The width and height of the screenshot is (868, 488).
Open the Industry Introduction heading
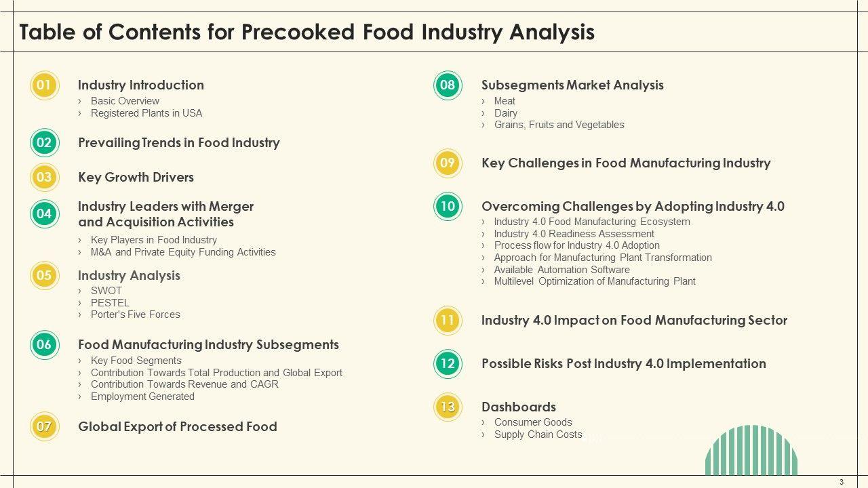[140, 85]
